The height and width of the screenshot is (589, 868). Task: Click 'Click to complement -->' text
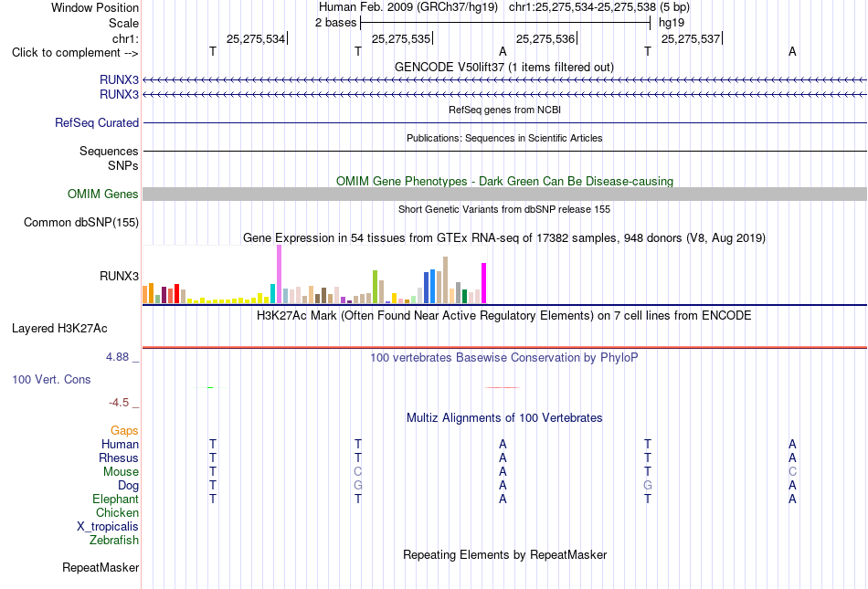tap(75, 53)
